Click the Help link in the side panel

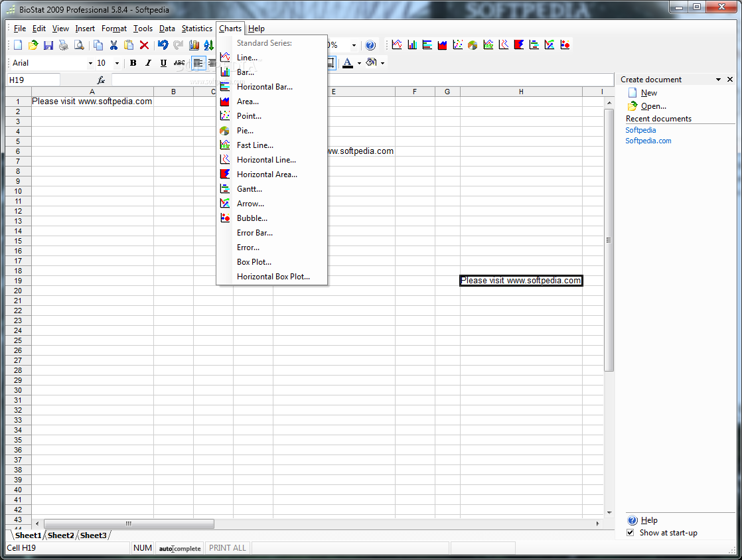(x=649, y=520)
